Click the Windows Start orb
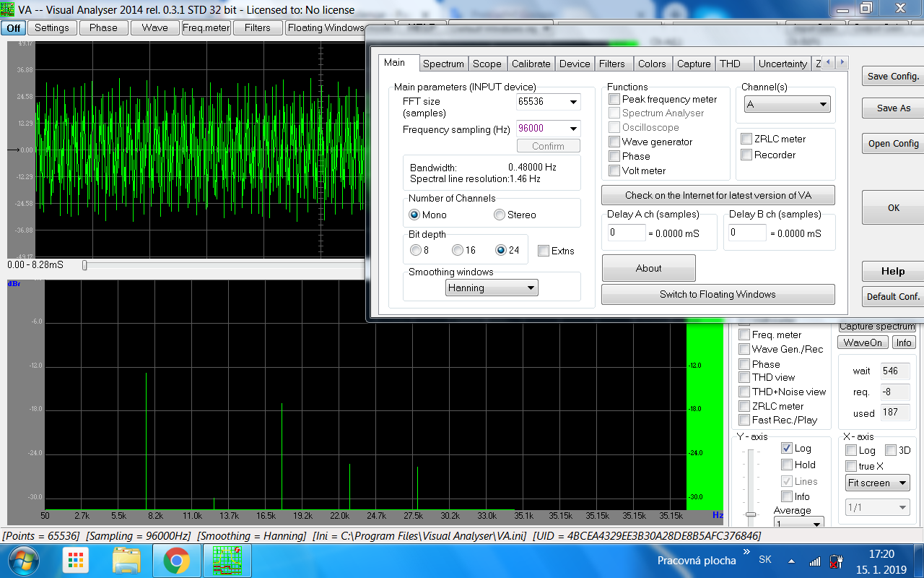The height and width of the screenshot is (578, 924). 24,560
